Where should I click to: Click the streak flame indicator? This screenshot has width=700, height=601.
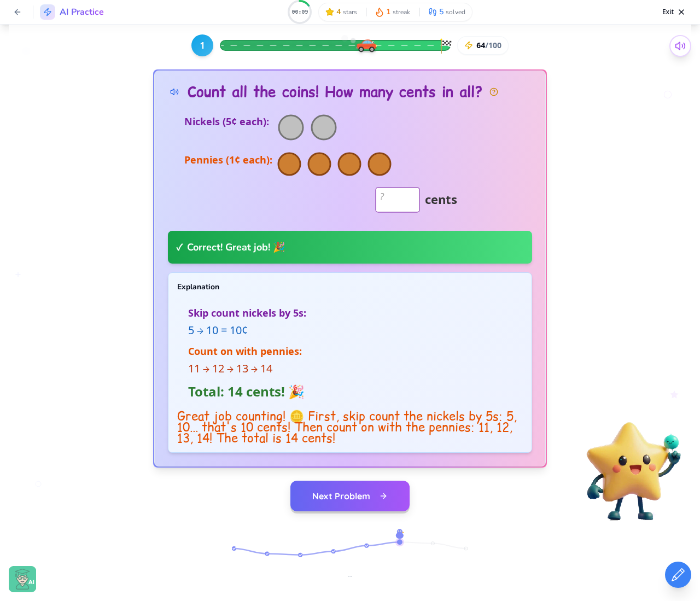(x=393, y=12)
